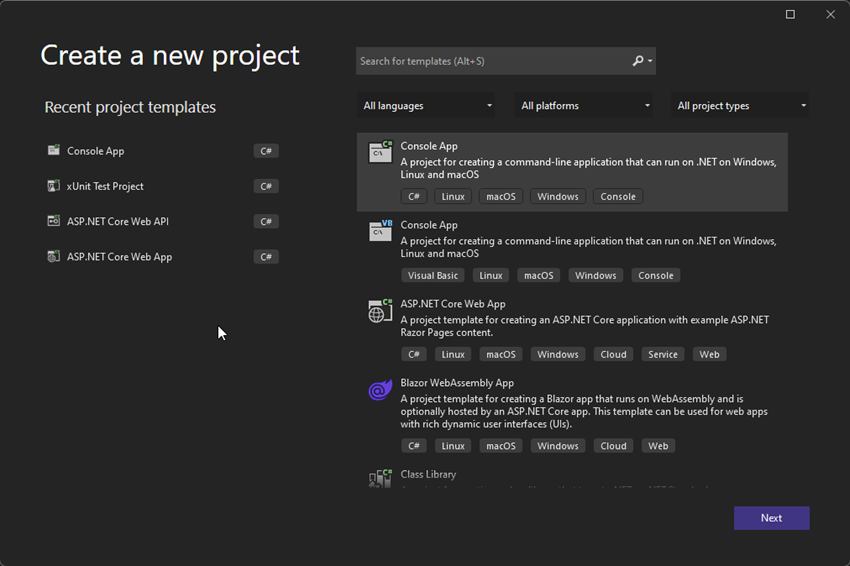Click the Recent project templates heading
Image resolution: width=850 pixels, height=566 pixels.
coord(130,107)
